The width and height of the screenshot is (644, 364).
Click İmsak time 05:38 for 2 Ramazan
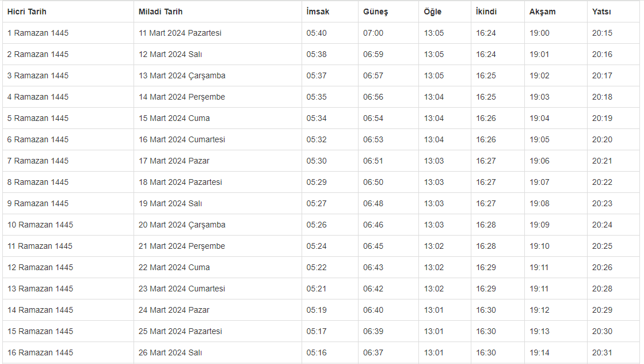[x=317, y=54]
